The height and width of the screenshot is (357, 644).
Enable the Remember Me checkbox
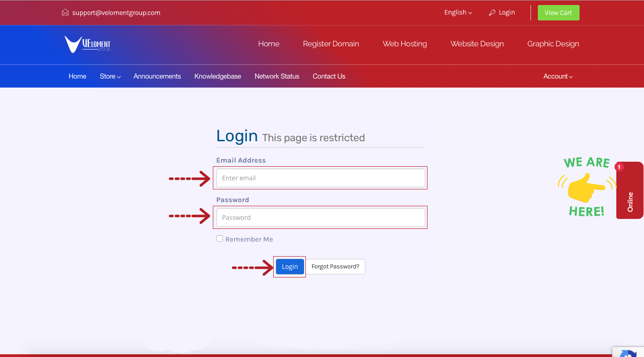pyautogui.click(x=220, y=238)
